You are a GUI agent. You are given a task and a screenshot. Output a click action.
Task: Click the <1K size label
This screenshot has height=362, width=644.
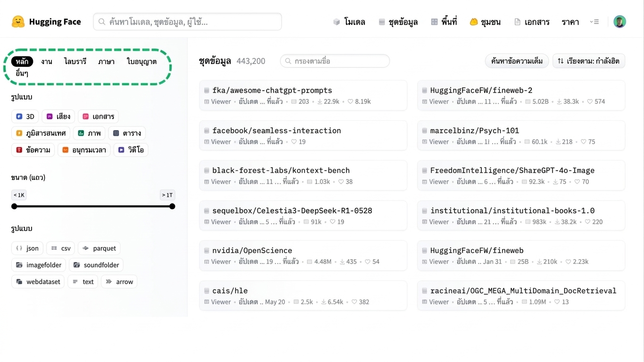[19, 195]
